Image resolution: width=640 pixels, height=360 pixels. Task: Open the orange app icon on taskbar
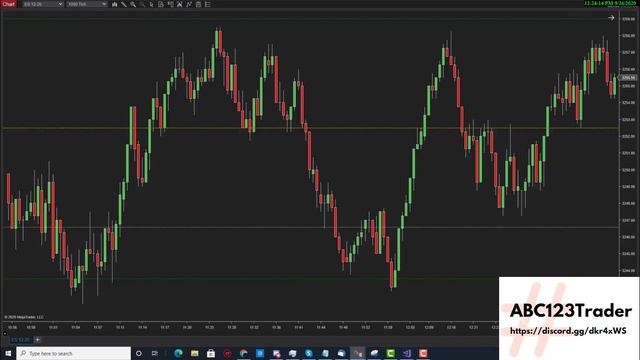point(423,353)
